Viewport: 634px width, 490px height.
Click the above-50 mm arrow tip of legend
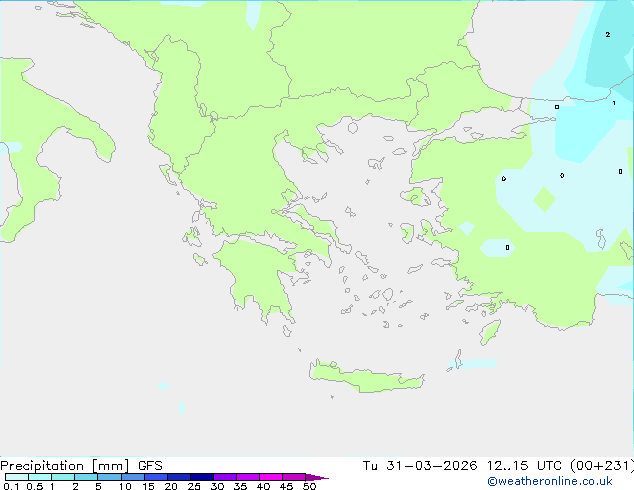(x=317, y=478)
